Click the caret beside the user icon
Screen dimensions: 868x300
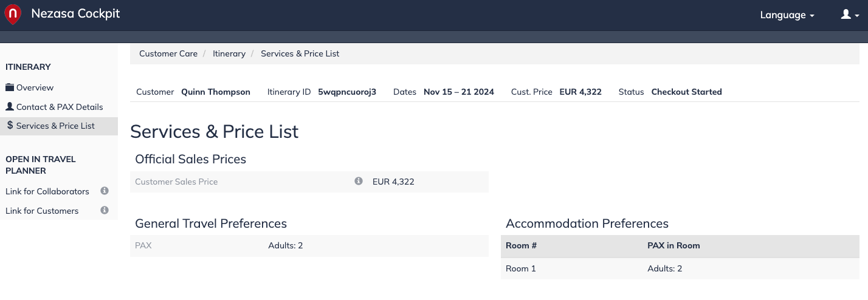[x=857, y=16]
